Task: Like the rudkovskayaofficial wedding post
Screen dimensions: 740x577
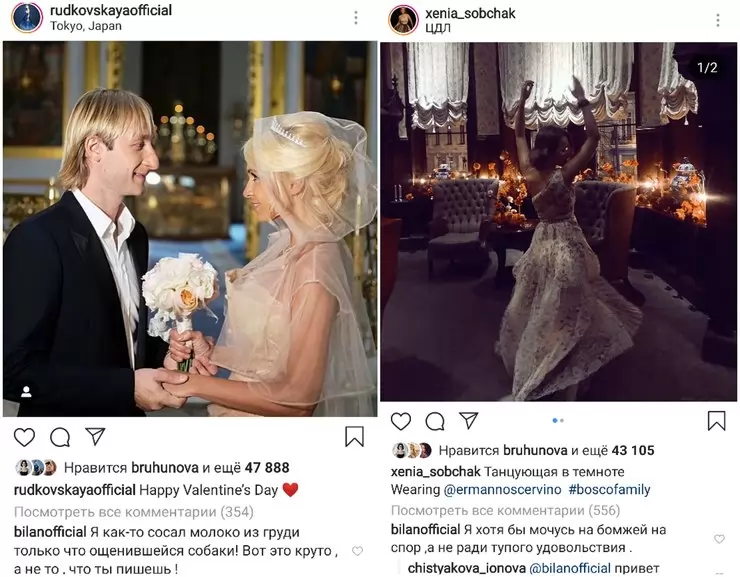Action: point(24,437)
